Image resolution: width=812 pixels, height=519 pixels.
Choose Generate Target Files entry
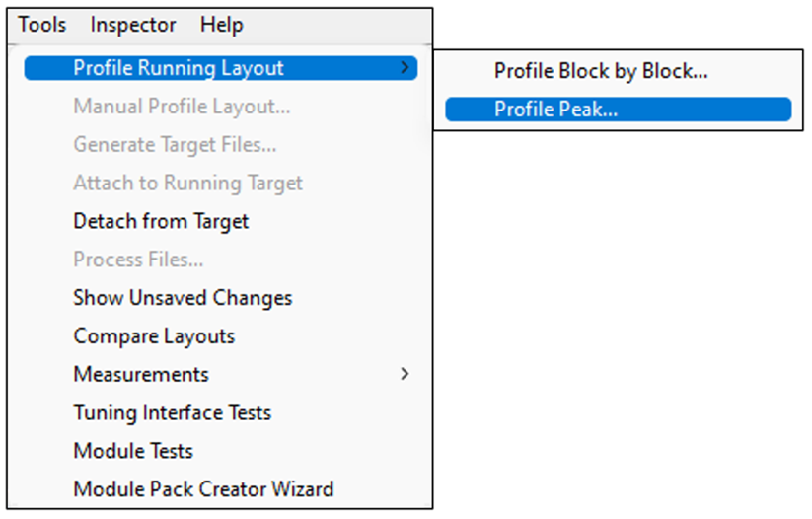click(x=175, y=145)
